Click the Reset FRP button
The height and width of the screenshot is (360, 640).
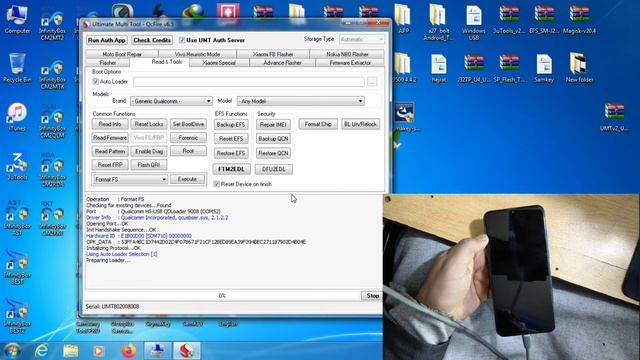point(110,165)
